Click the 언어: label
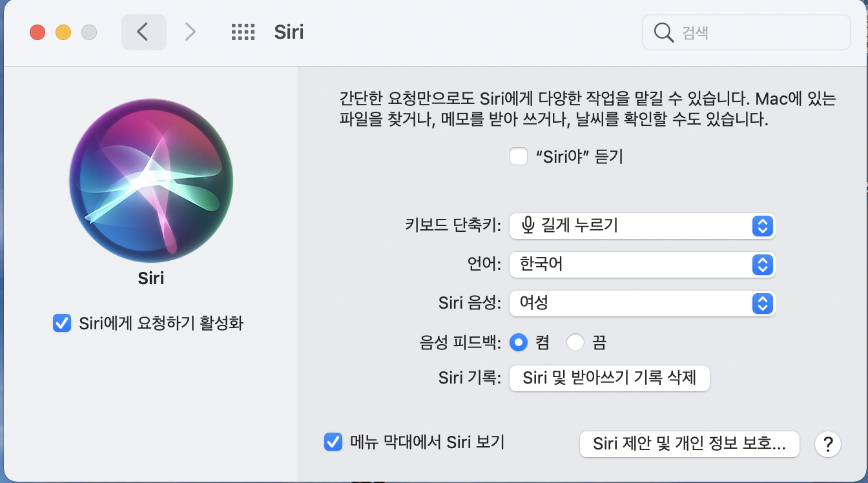The height and width of the screenshot is (483, 868). (486, 265)
